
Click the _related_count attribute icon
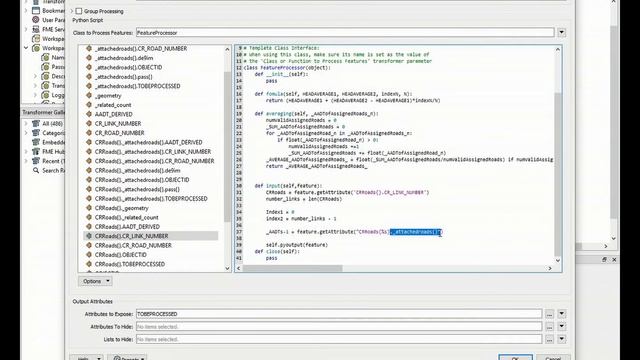point(89,104)
